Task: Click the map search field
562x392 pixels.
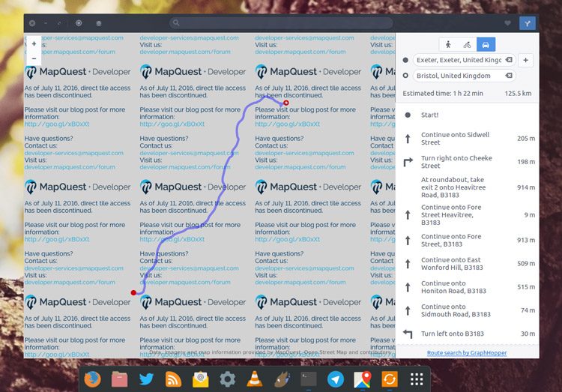Action: 281,23
